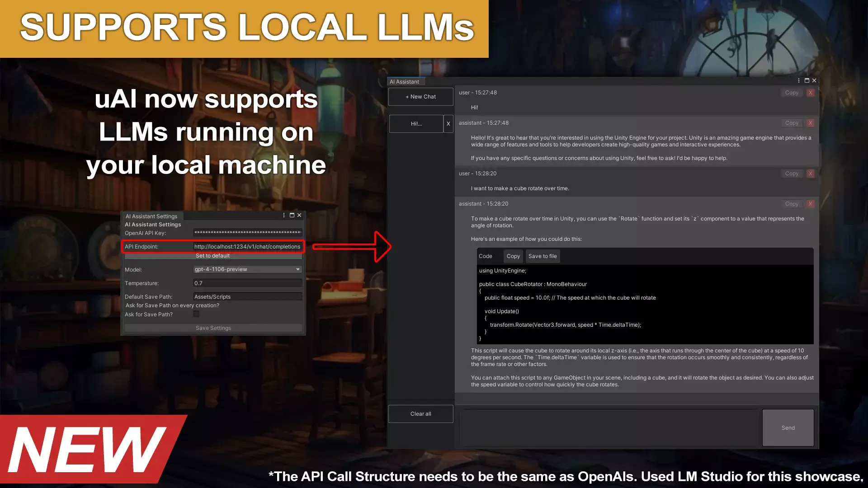Click the 'Default Save Path:' label
Screen dimensions: 868x488
149,297
